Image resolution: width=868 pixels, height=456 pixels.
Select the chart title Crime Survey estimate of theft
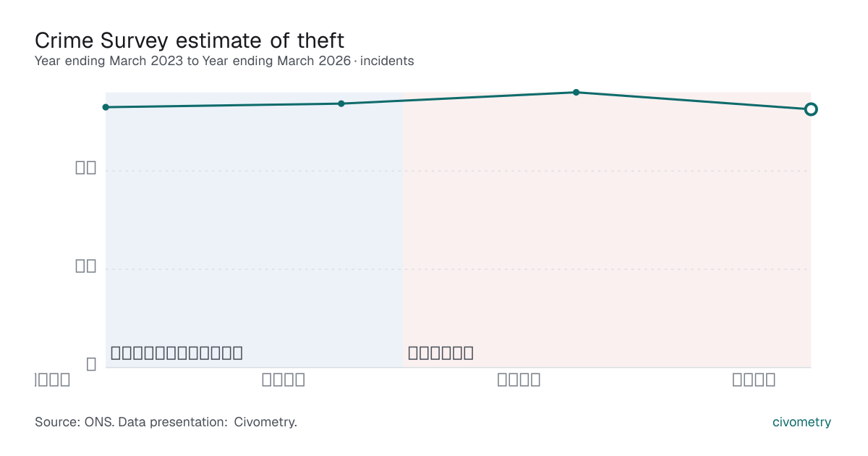click(x=190, y=40)
